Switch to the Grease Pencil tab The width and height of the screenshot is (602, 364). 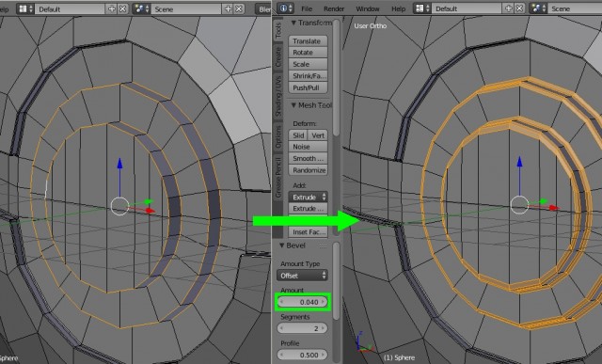click(x=278, y=177)
